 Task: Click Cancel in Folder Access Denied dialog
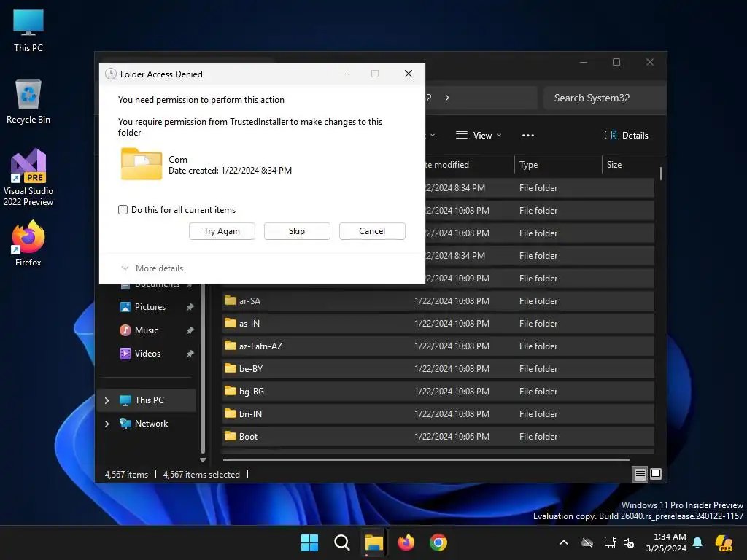[372, 231]
